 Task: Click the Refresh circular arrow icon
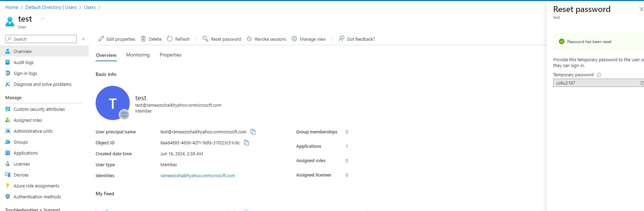tap(170, 39)
